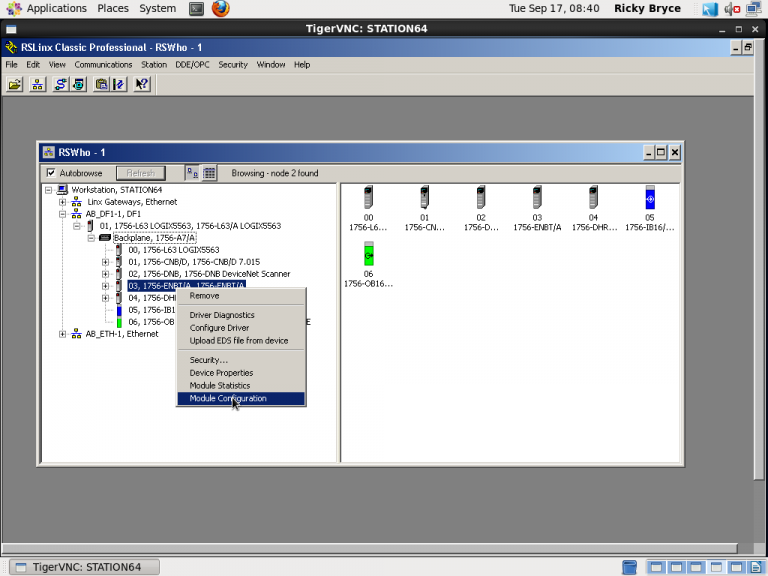This screenshot has width=768, height=576.
Task: Select slot 01 1756-CN module icon
Action: [x=424, y=197]
